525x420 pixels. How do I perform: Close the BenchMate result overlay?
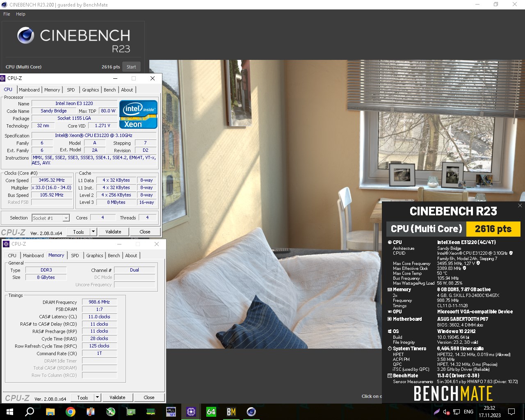click(520, 205)
